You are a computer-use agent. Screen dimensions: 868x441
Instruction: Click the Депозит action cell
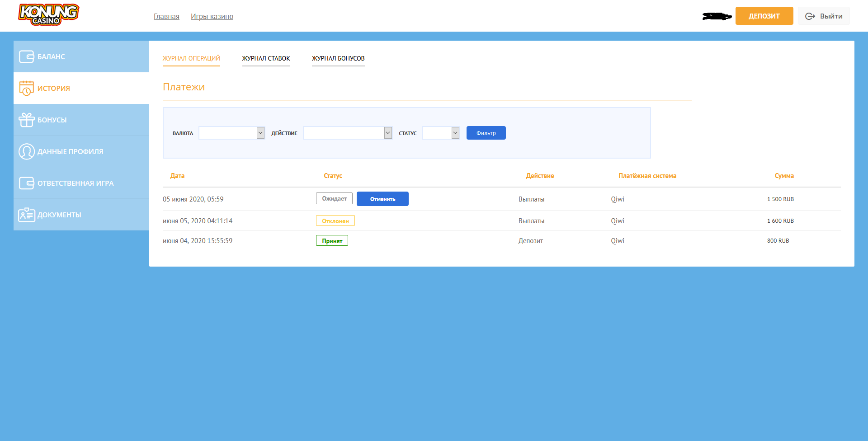(x=531, y=241)
